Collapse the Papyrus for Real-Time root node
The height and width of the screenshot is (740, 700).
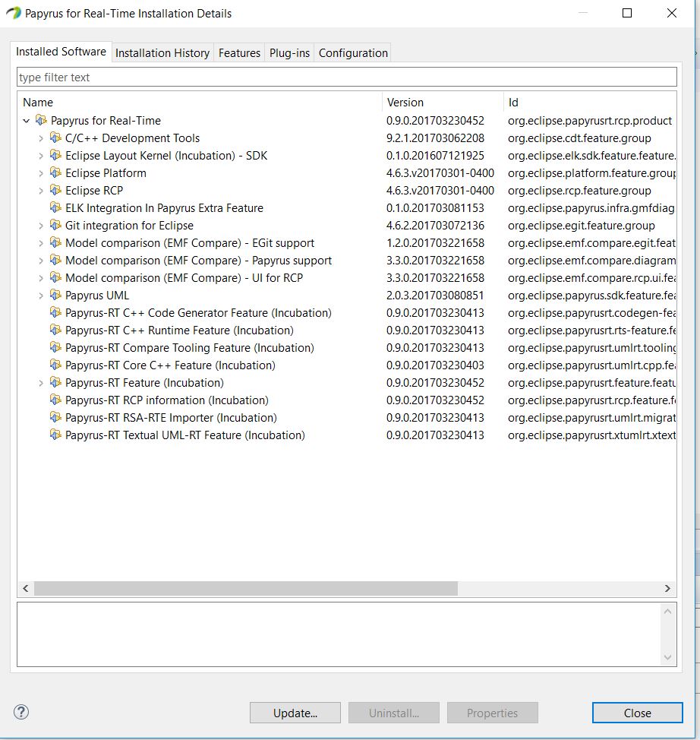[x=27, y=121]
